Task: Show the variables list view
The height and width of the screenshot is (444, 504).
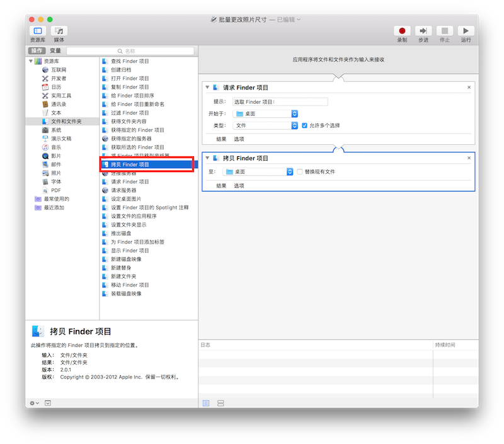Action: (x=220, y=403)
